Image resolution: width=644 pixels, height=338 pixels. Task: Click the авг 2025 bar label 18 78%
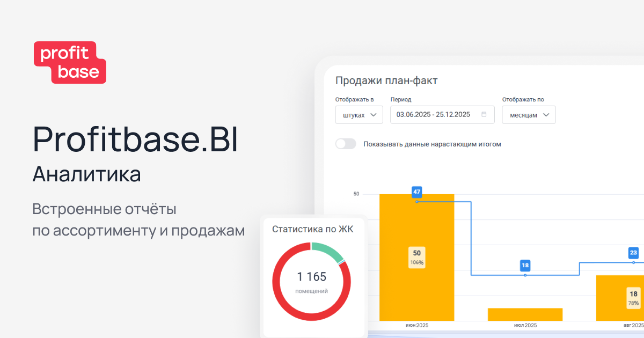tap(634, 298)
